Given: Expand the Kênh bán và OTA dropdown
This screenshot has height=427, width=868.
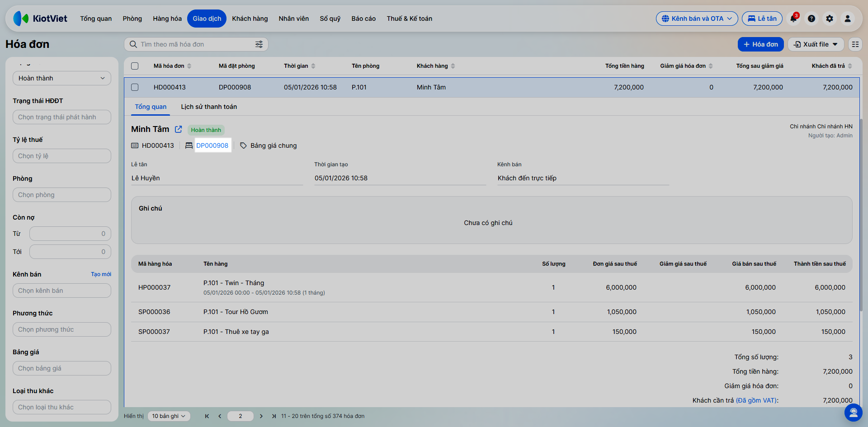Looking at the screenshot, I should click(697, 19).
